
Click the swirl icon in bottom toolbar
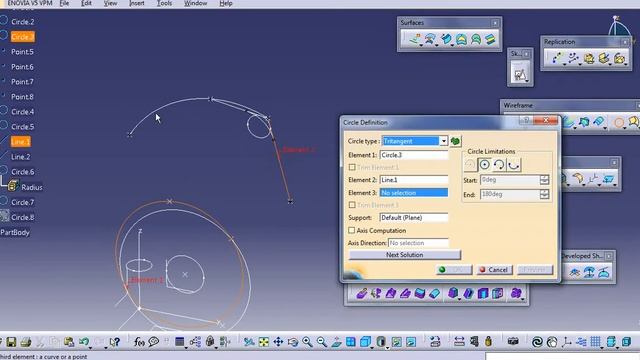point(537,342)
